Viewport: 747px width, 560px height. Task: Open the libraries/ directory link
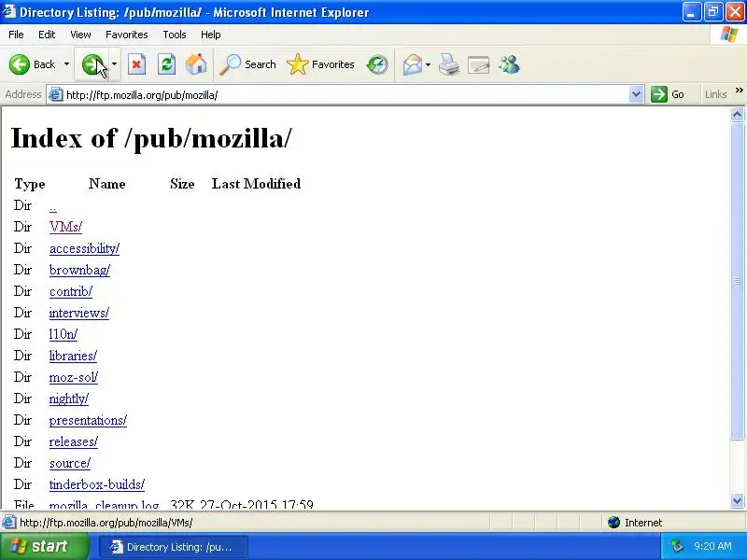tap(73, 356)
